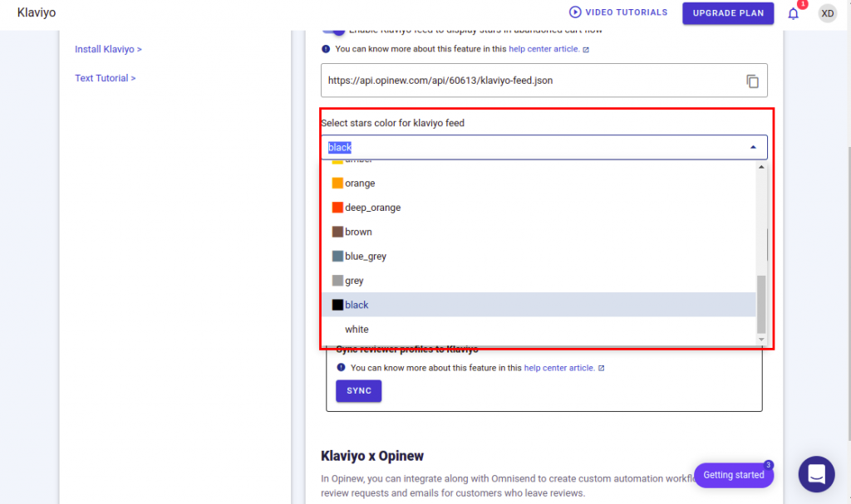Click the brown color swatch
Viewport: 851px width, 504px height.
point(337,232)
